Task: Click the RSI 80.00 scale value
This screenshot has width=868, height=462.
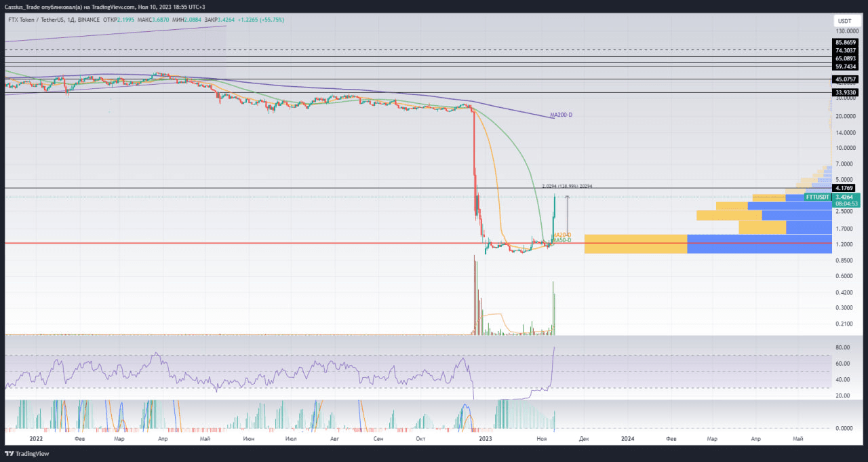Action: pos(843,347)
